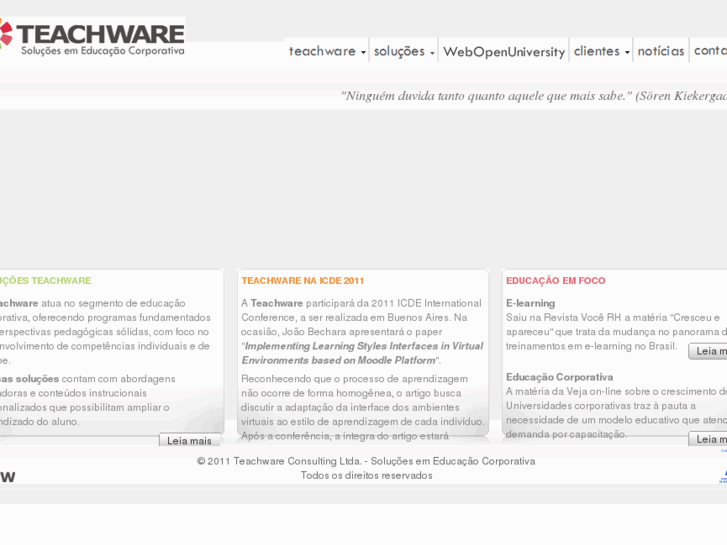This screenshot has height=545, width=727.
Task: Click Leia mais under Soluções Teachware
Action: (189, 440)
